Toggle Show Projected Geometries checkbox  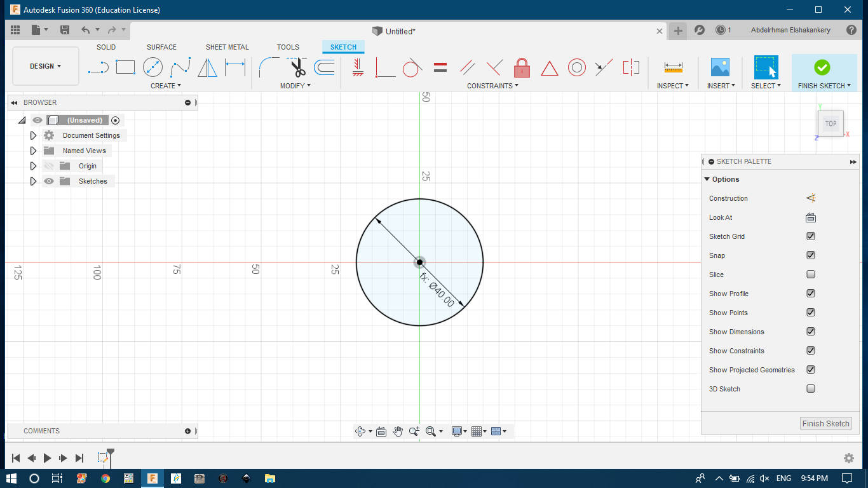tap(811, 370)
